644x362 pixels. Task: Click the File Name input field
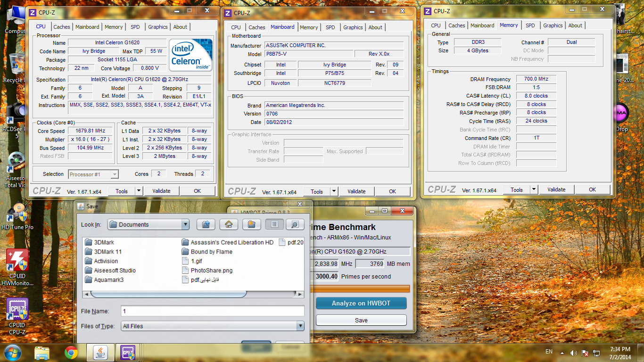point(213,311)
